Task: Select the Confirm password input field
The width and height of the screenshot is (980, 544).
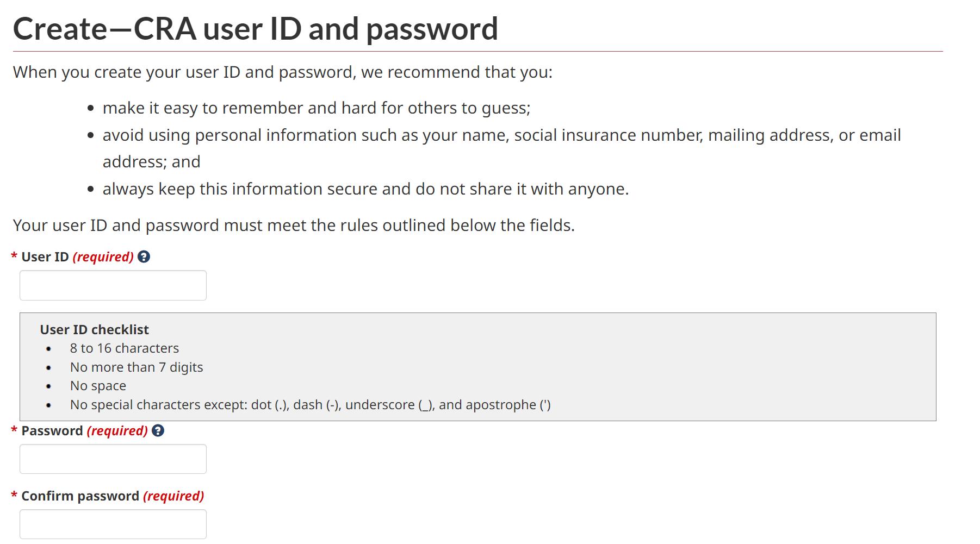Action: pos(113,524)
